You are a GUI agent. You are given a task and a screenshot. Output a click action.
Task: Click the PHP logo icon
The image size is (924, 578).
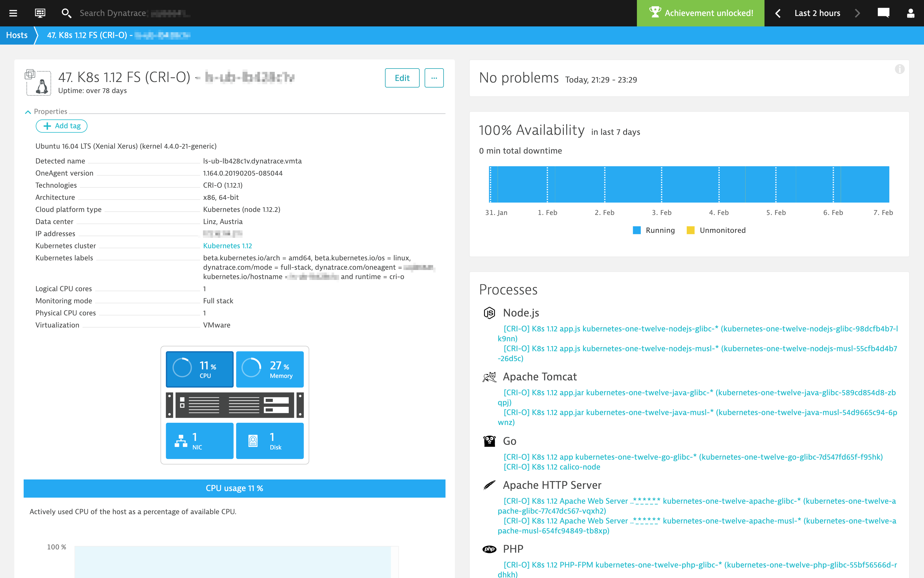489,549
